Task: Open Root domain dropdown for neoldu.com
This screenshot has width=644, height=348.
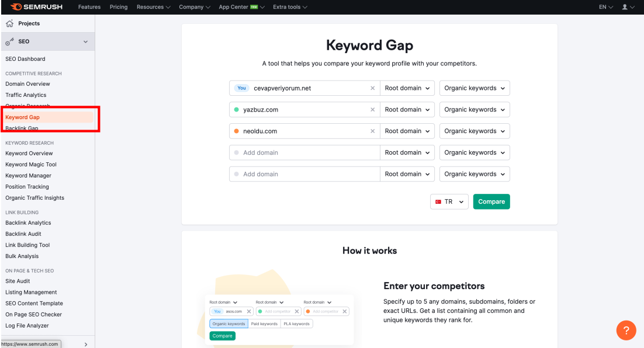Action: click(407, 131)
